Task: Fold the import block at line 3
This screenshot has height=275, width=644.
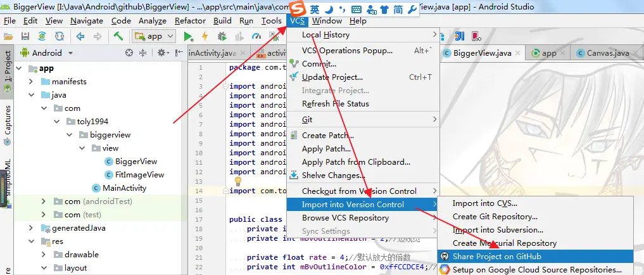Action: (x=225, y=86)
